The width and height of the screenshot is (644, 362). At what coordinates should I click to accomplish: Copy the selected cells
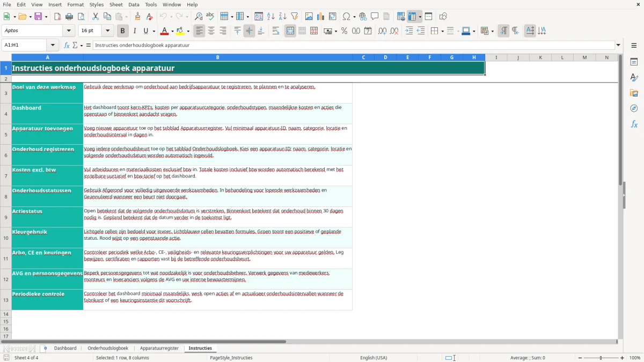pos(107,17)
